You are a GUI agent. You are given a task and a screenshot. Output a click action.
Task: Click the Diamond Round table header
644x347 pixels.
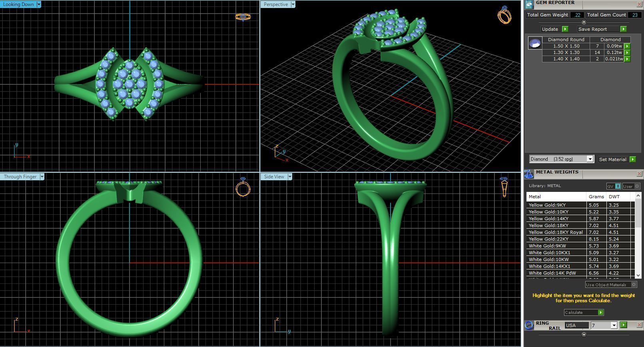point(566,40)
